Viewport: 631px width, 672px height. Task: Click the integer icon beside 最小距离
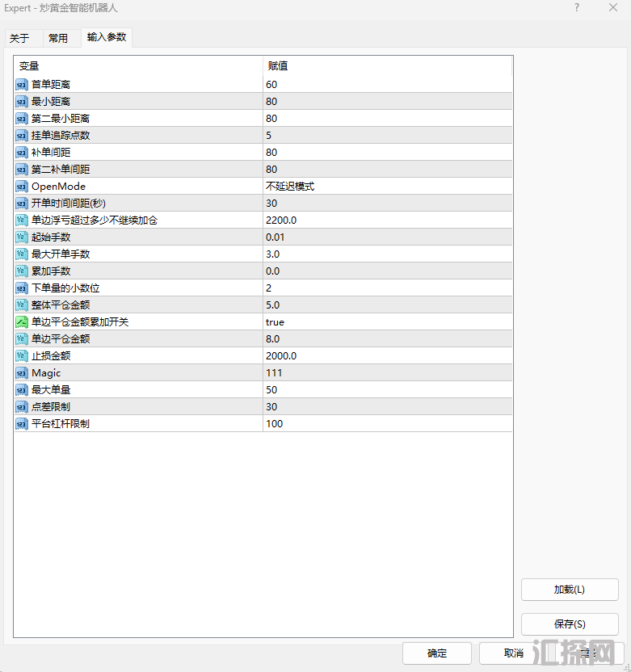(x=22, y=102)
